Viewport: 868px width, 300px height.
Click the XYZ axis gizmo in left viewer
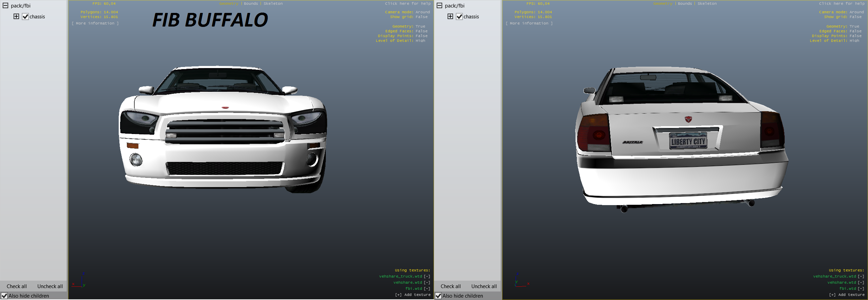click(x=79, y=281)
